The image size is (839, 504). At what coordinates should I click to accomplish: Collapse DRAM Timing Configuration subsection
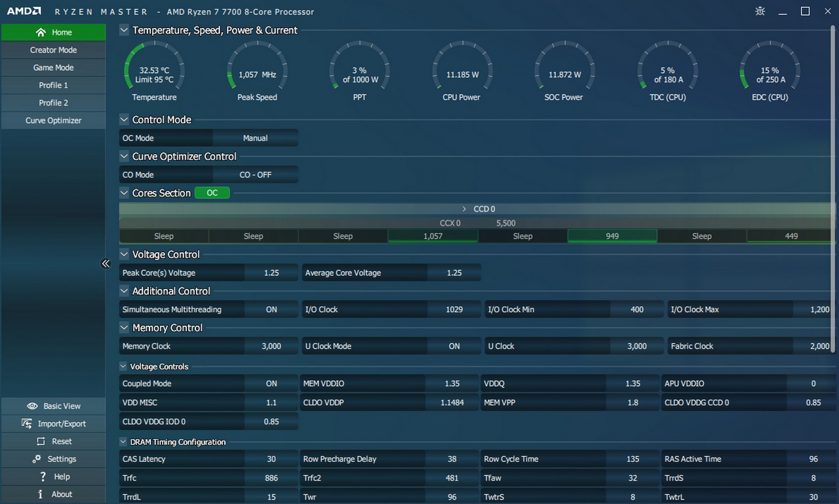(x=123, y=442)
